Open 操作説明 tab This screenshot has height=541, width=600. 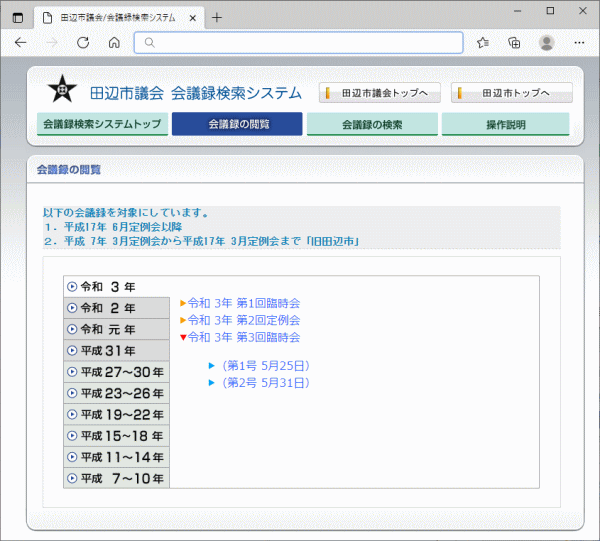click(505, 124)
